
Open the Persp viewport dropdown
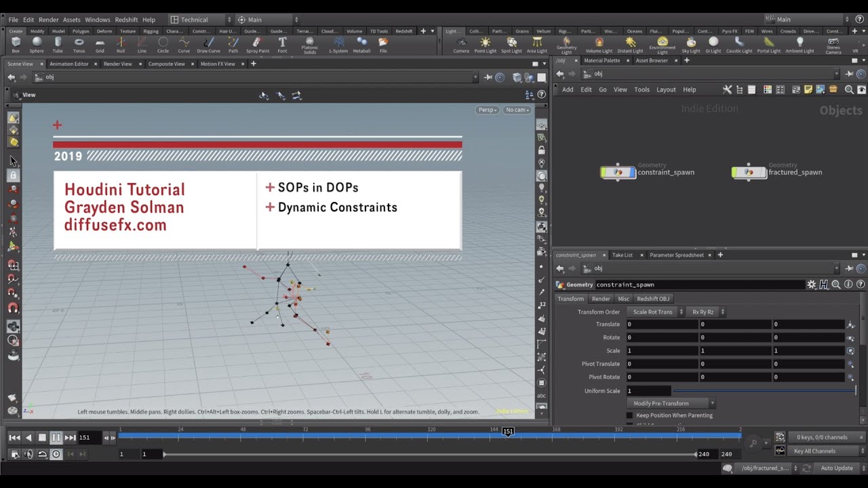pos(488,110)
